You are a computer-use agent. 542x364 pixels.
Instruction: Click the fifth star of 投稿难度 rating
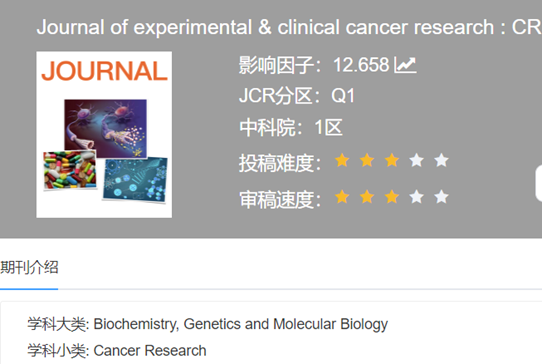[x=441, y=160]
